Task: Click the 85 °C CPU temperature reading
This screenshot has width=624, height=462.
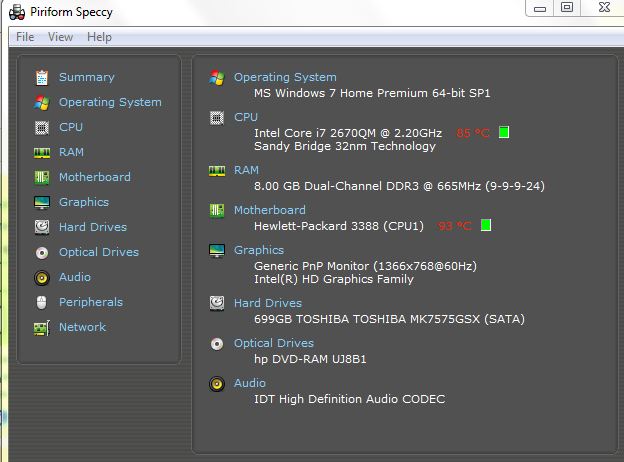Action: [x=475, y=133]
